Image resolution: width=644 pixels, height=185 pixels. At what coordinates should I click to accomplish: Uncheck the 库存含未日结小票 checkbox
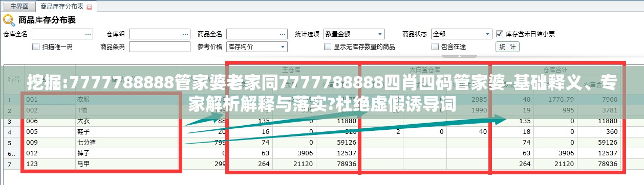pos(500,34)
